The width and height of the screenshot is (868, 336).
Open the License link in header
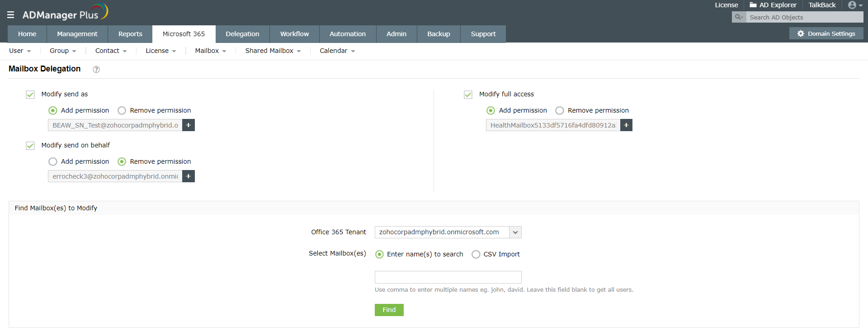[x=726, y=5]
